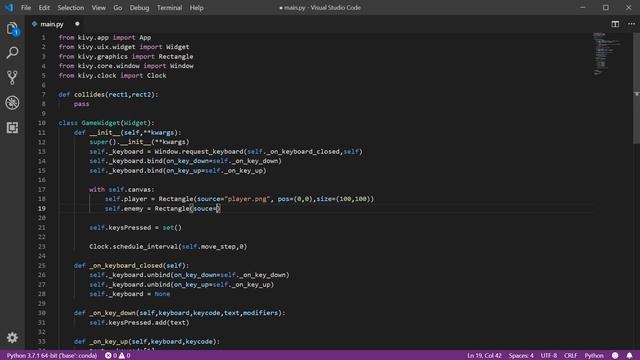Open the View menu
Image resolution: width=640 pixels, height=360 pixels.
(x=98, y=8)
